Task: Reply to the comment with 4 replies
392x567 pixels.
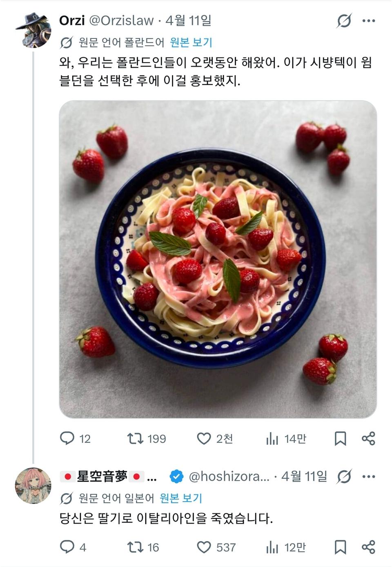Action: tap(67, 547)
